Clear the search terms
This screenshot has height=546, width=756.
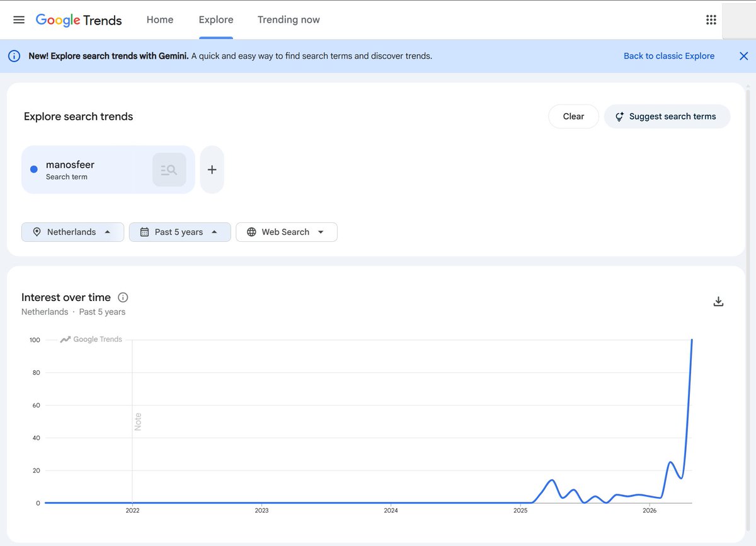click(573, 117)
